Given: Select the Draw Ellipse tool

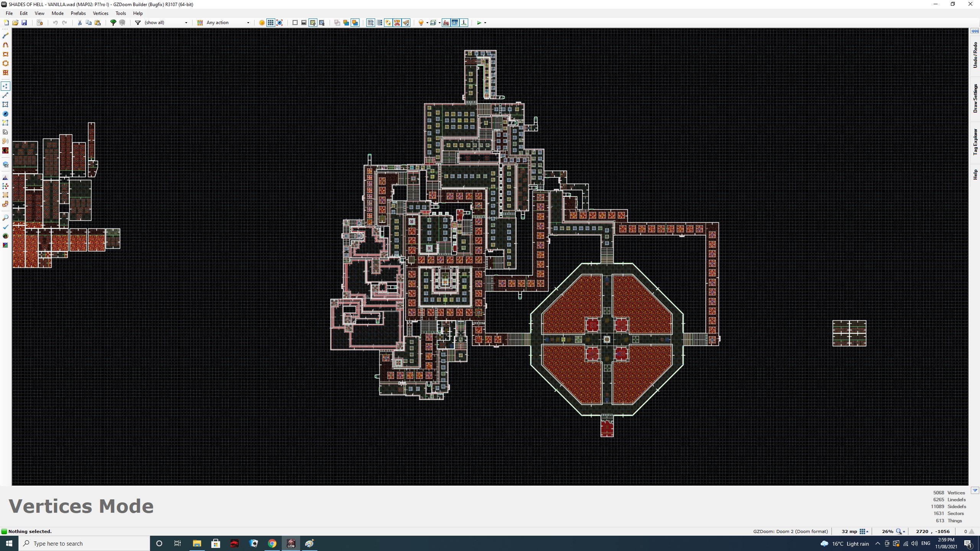Looking at the screenshot, I should click(x=5, y=63).
